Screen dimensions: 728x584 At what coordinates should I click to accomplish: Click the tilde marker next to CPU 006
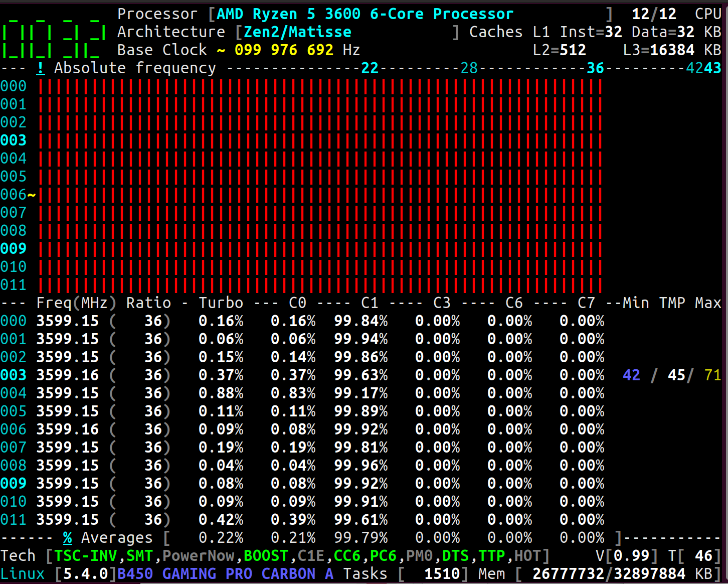pos(32,195)
